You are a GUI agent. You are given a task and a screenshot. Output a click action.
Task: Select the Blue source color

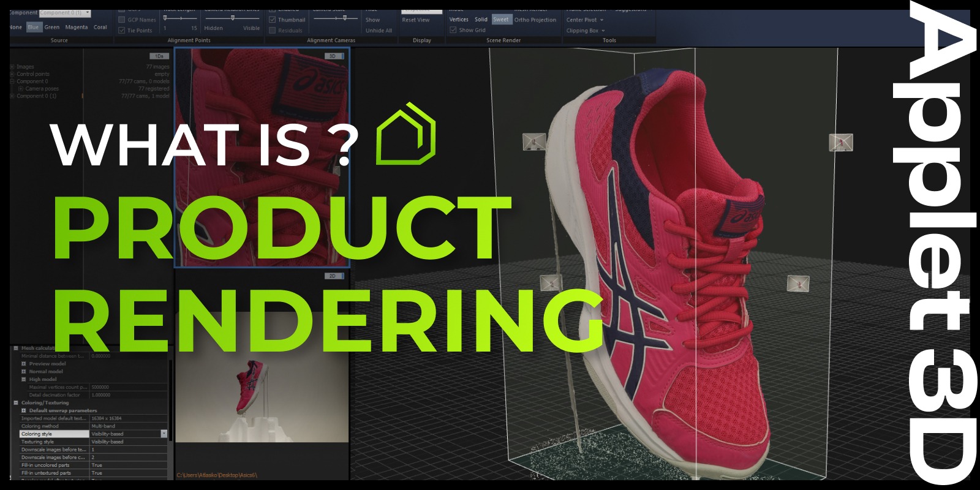click(x=33, y=27)
